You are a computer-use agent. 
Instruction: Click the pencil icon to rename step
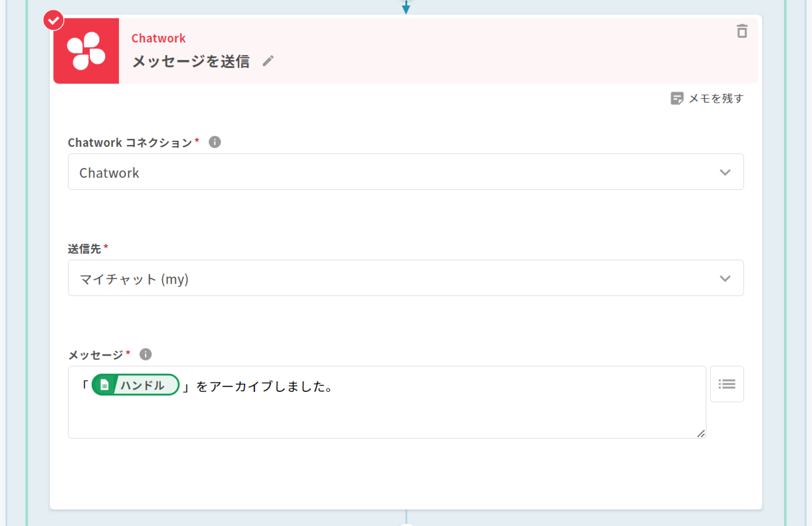268,61
